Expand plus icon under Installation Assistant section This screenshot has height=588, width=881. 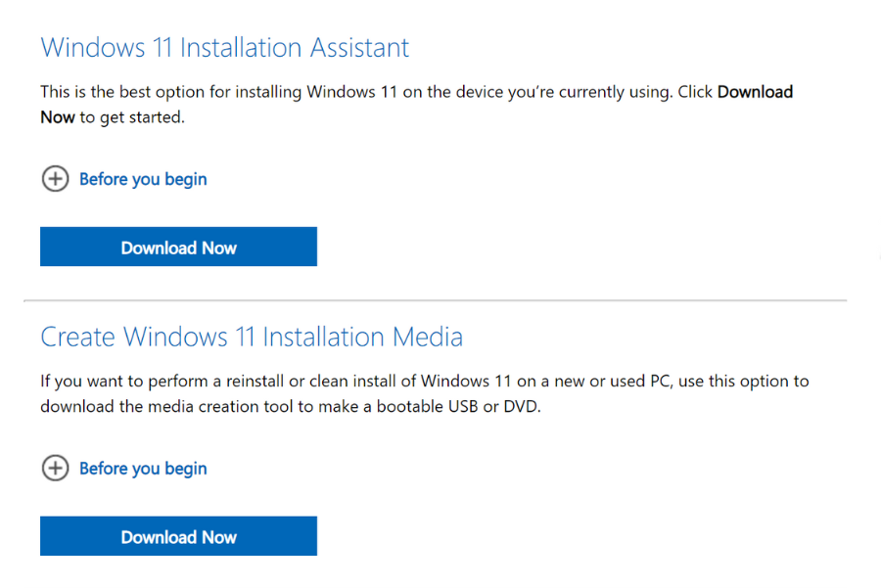coord(55,179)
